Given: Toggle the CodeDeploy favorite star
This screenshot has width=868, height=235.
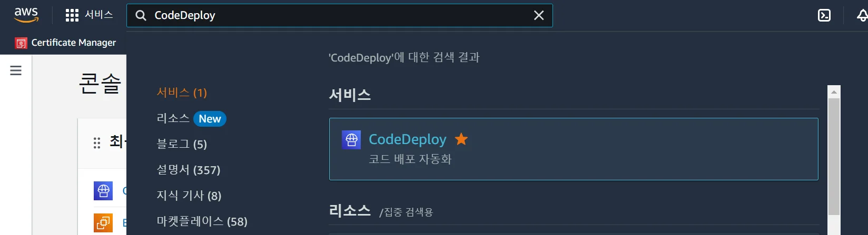Looking at the screenshot, I should coord(461,139).
